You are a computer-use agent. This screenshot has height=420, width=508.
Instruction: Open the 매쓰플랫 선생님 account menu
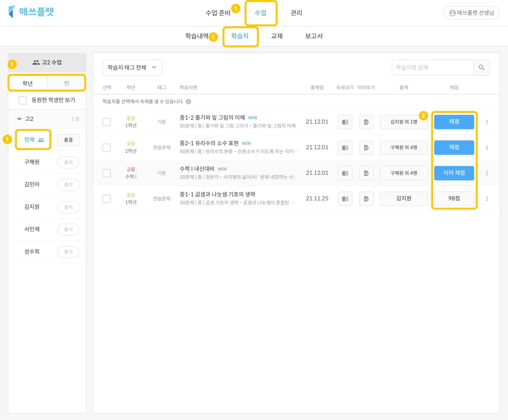[x=471, y=13]
